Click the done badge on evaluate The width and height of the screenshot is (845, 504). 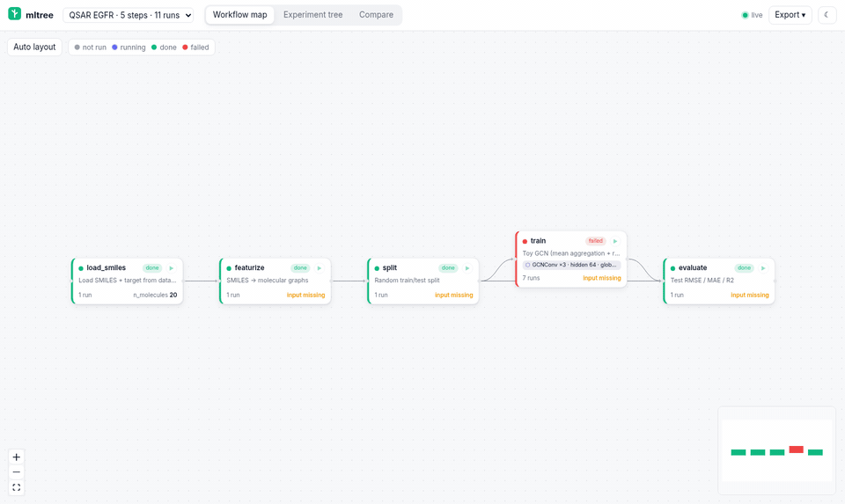pos(745,268)
